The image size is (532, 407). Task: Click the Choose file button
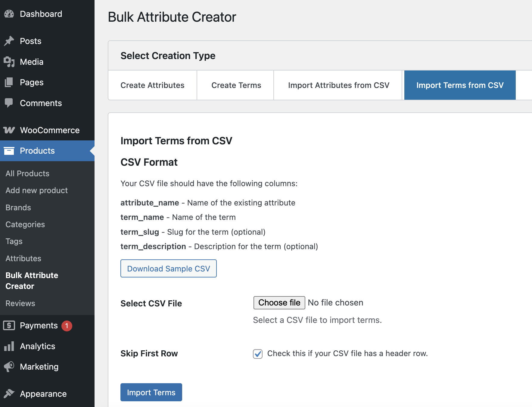tap(279, 303)
